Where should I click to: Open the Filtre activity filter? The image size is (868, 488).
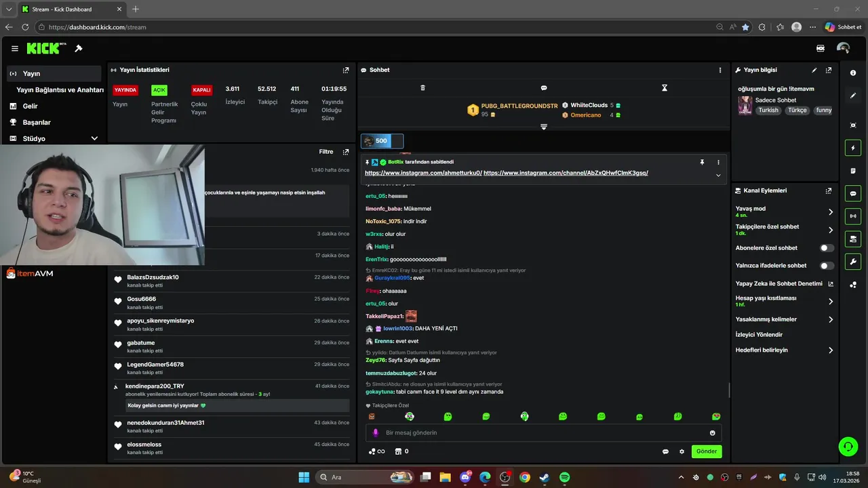326,152
